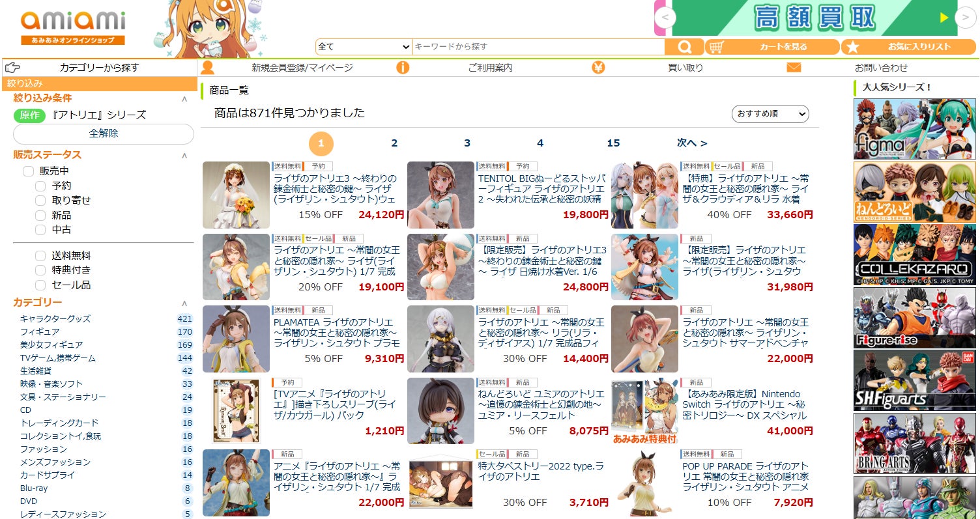Click カートを見る button
The image size is (980, 519).
point(772,47)
